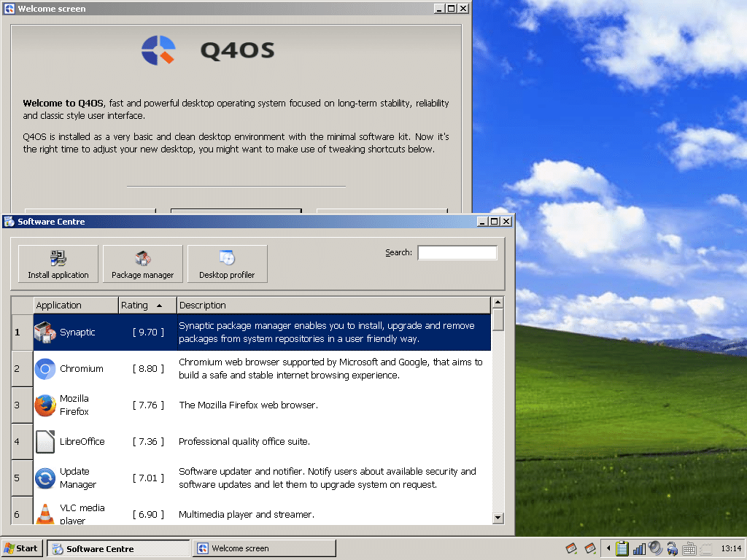
Task: Click Update Manager rating 7.01
Action: click(148, 478)
